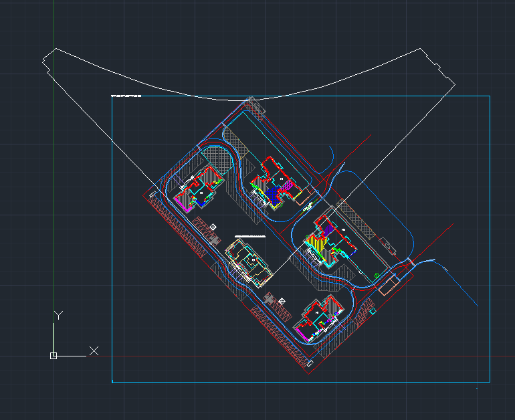This screenshot has height=420, width=515.
Task: Click the small green circle marker near the orange rectangle
Action: [x=377, y=275]
